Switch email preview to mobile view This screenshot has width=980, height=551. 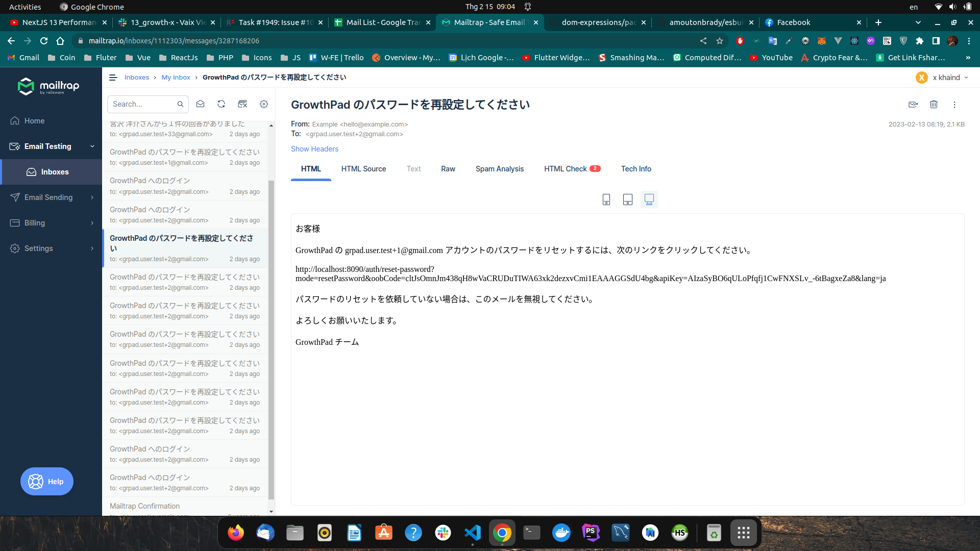point(606,199)
